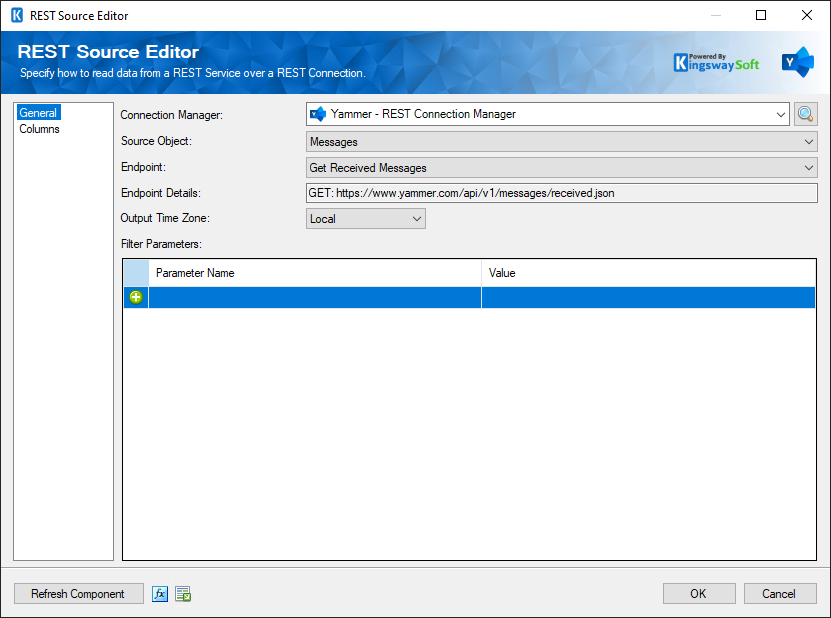Click the Filter Parameters label
831x618 pixels.
(161, 244)
